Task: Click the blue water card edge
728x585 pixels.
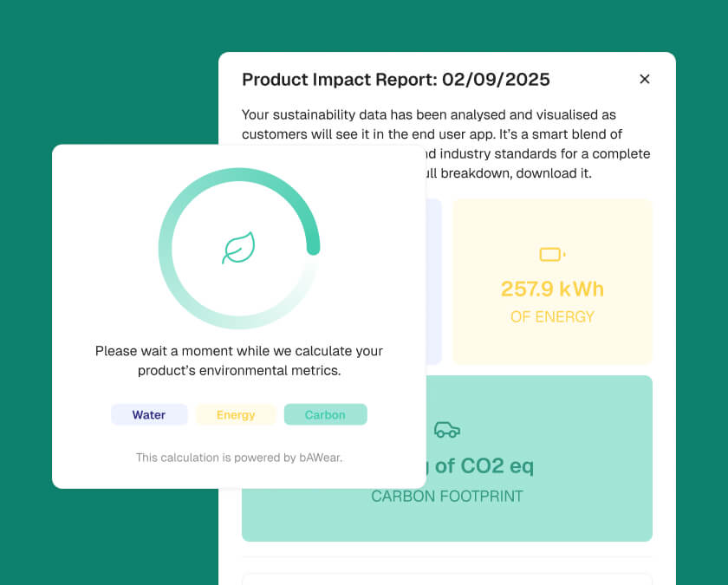Action: (434, 282)
